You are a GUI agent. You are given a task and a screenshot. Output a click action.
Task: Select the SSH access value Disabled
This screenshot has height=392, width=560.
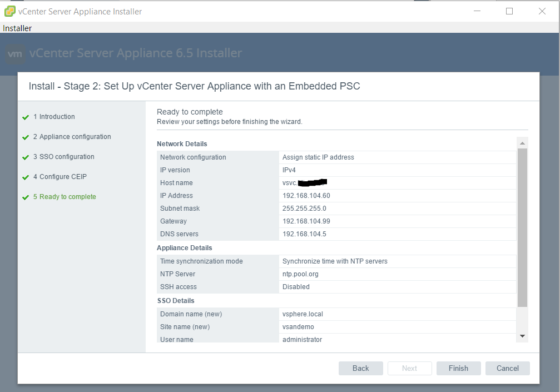coord(296,287)
